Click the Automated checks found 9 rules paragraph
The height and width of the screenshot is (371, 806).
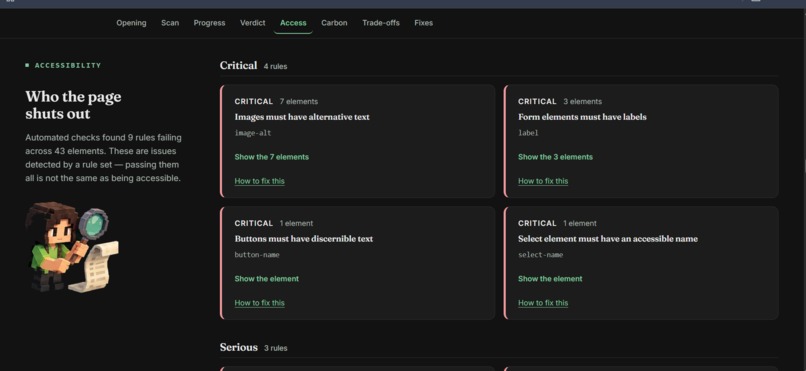103,158
